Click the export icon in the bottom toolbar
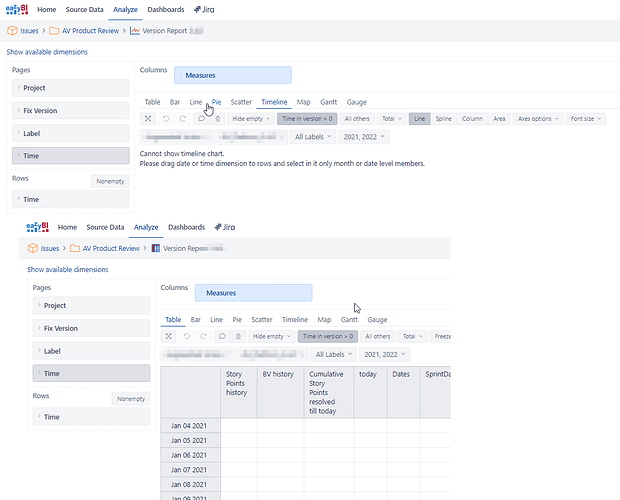620x500 pixels. (238, 336)
